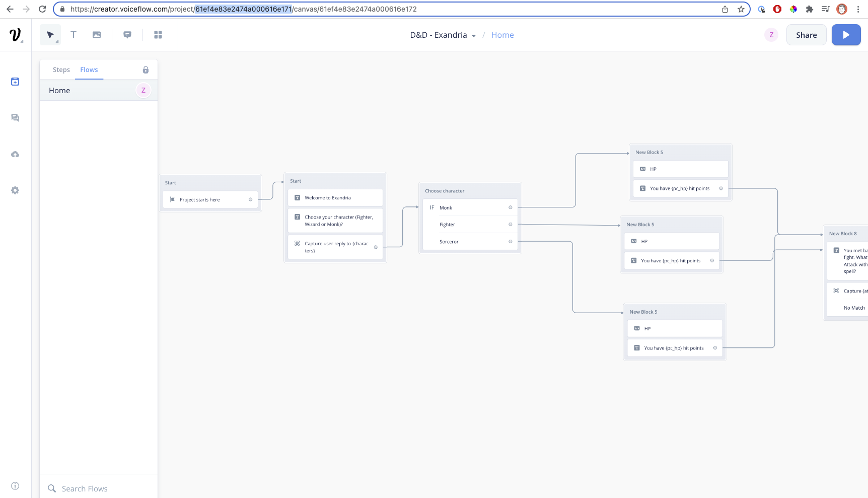This screenshot has width=868, height=498.
Task: Click the Share button
Action: click(x=806, y=35)
